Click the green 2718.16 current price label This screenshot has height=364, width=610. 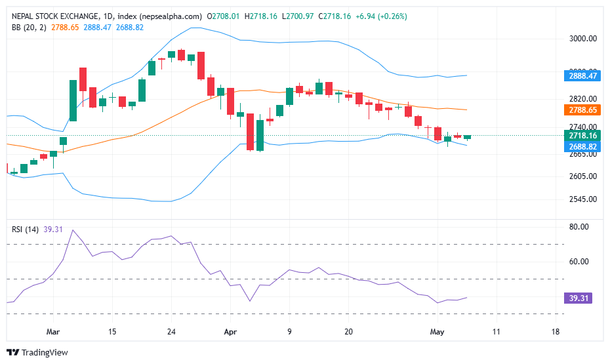tap(582, 136)
